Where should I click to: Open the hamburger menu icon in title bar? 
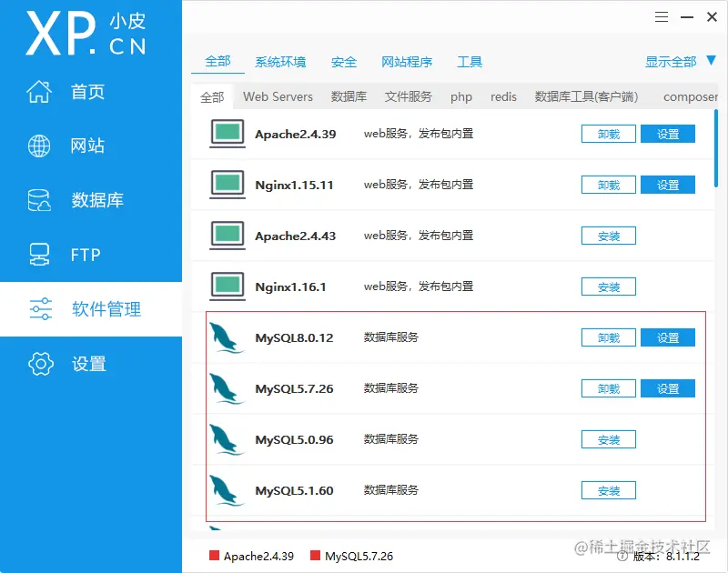tap(662, 17)
